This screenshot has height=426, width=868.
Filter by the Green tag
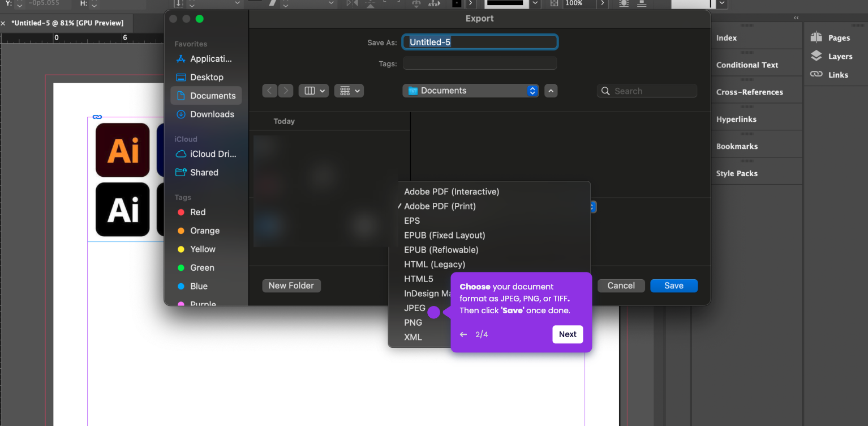click(x=206, y=267)
